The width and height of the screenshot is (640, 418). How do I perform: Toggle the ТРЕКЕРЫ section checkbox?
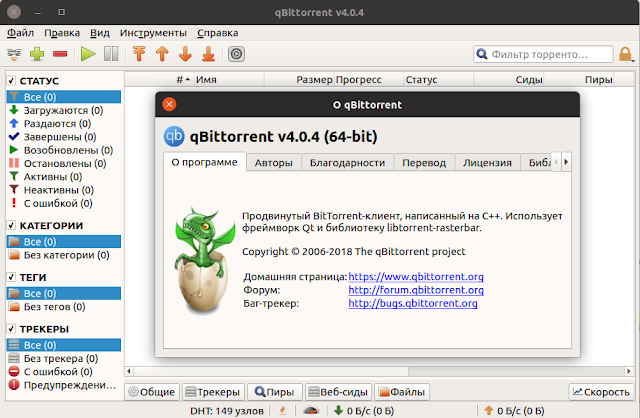coord(11,329)
